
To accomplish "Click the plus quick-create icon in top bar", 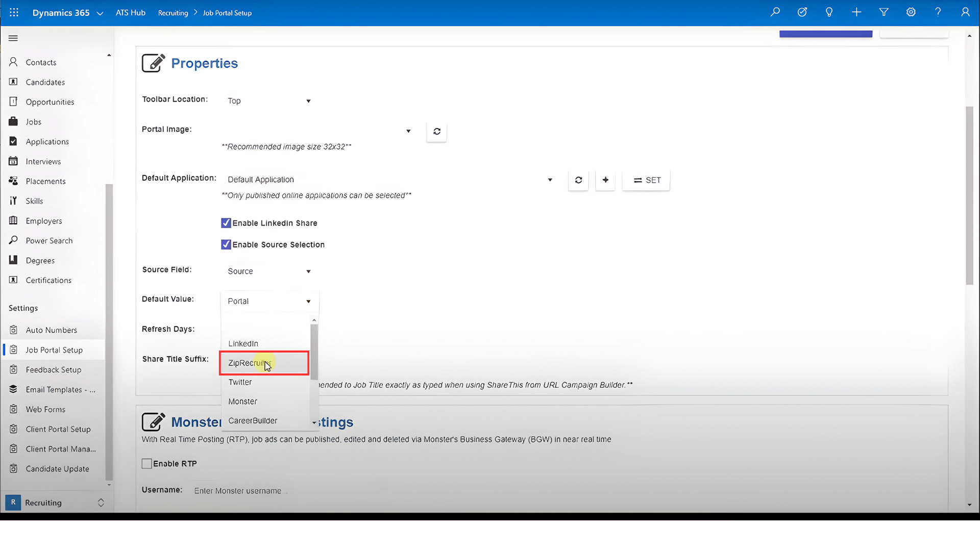I will pos(856,12).
